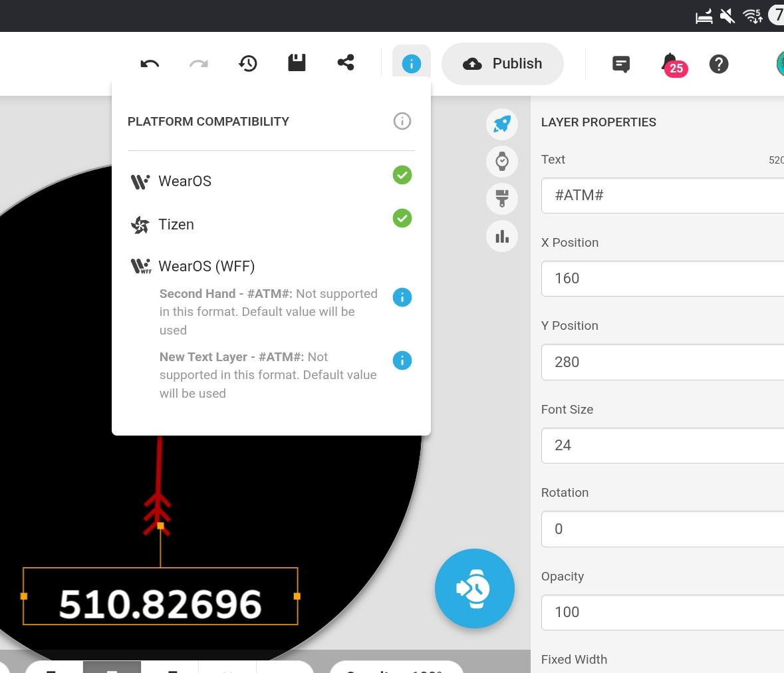
Task: Select the paint roller icon
Action: click(x=502, y=198)
